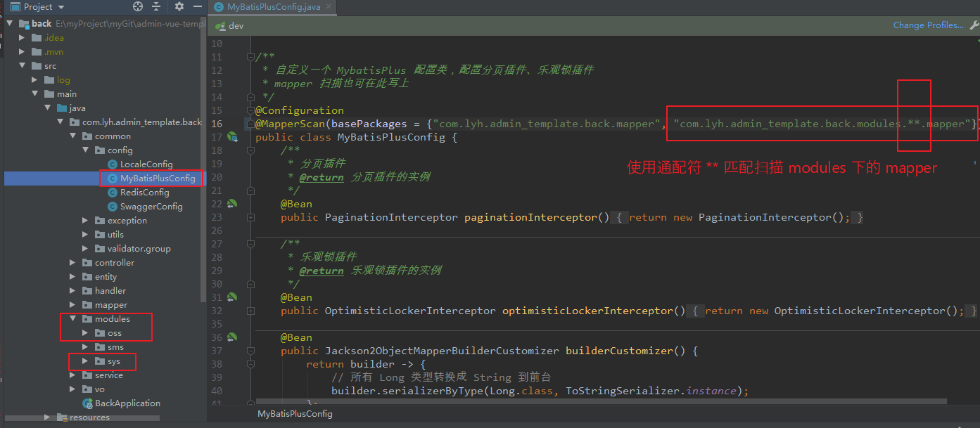Expand the service package
980x428 pixels.
click(72, 375)
